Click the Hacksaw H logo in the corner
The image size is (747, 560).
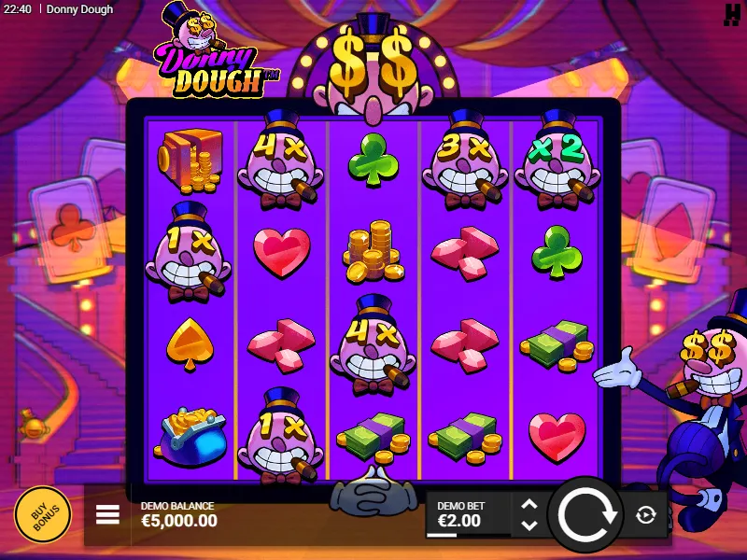[x=731, y=15]
